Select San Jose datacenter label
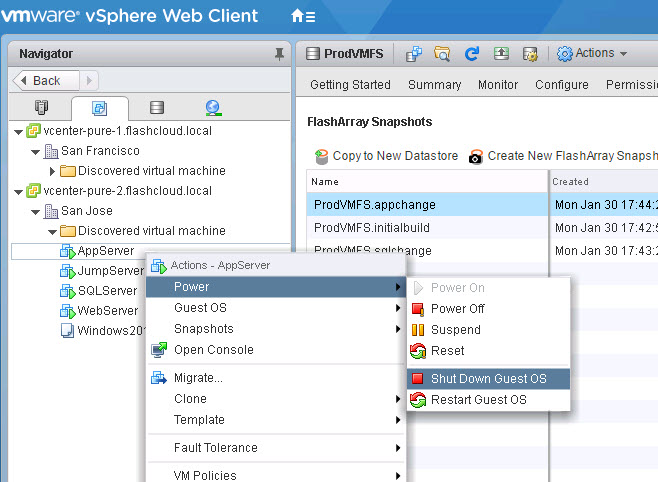Screen dimensions: 658x482 point(87,211)
